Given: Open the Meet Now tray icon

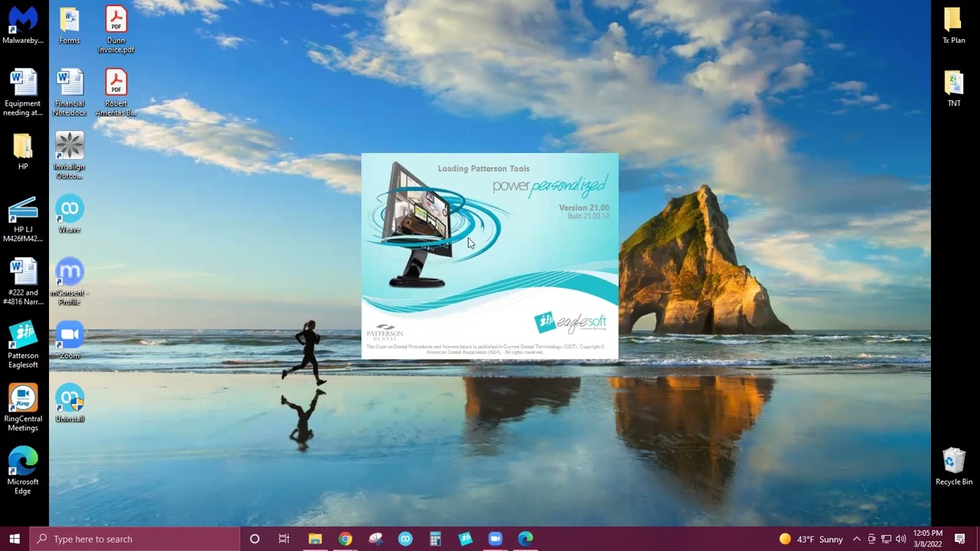Looking at the screenshot, I should tap(871, 539).
